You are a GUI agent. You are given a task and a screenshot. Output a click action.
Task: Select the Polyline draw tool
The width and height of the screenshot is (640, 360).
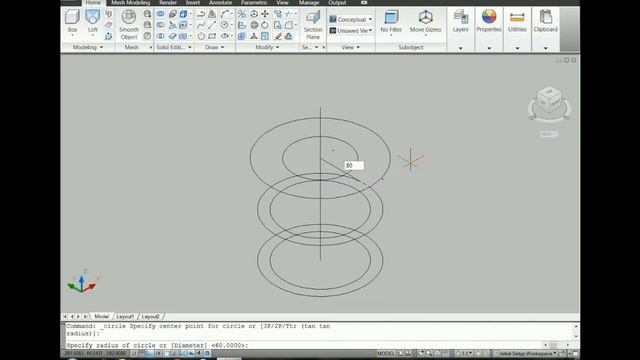pos(201,14)
